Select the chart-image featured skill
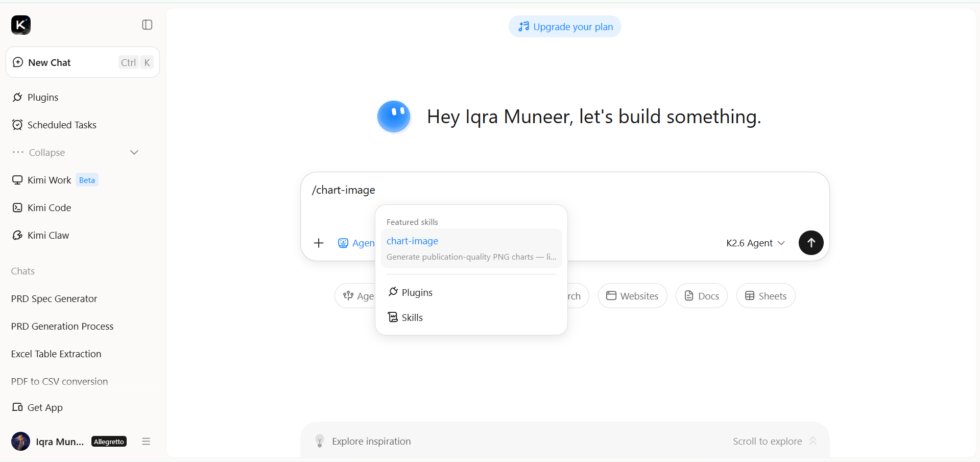The image size is (980, 462). click(471, 248)
